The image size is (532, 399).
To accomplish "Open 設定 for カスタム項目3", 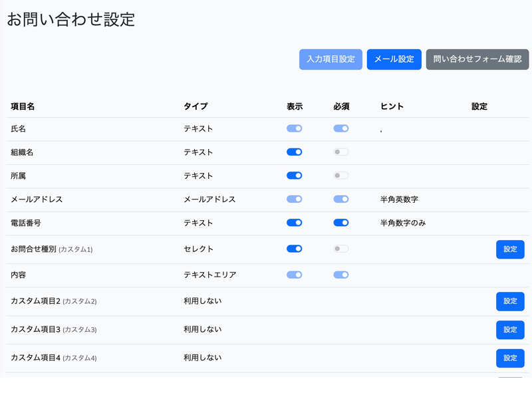I will (x=509, y=330).
